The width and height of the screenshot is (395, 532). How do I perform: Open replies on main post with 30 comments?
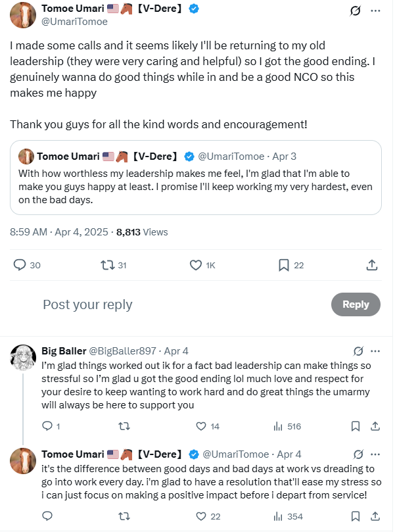point(20,265)
